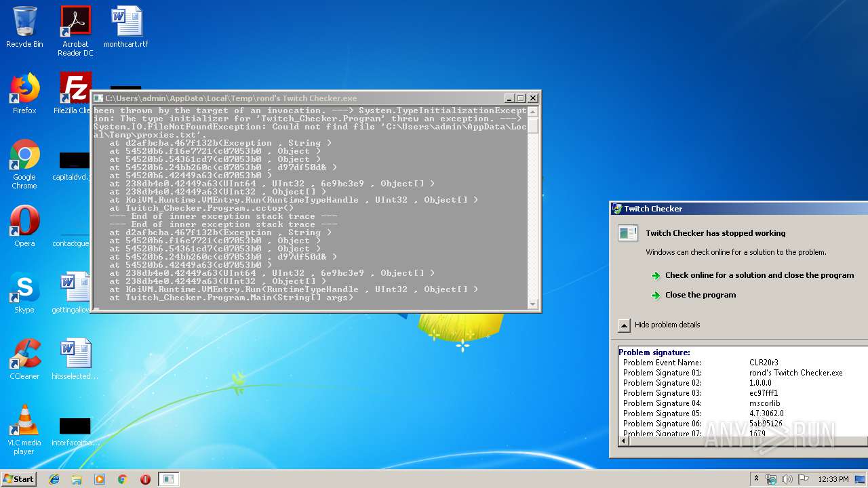
Task: Click the 'Problem signature:' heading
Action: pos(654,352)
